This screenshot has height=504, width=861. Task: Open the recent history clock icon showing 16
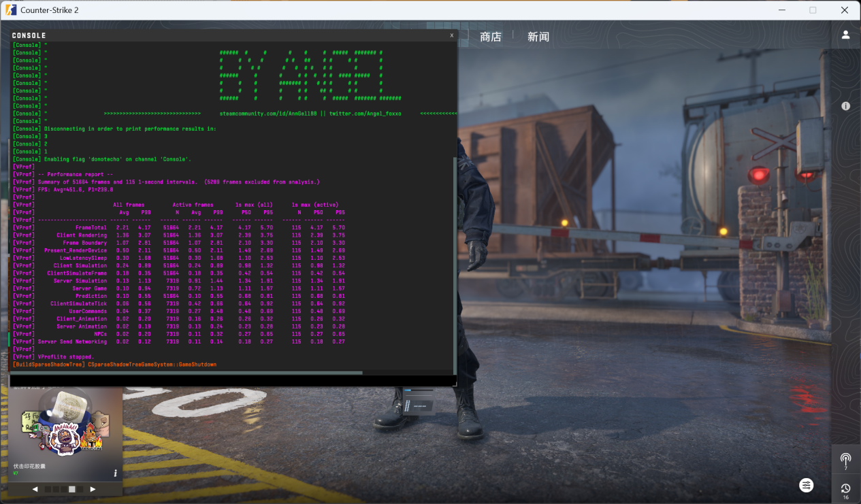click(x=845, y=489)
